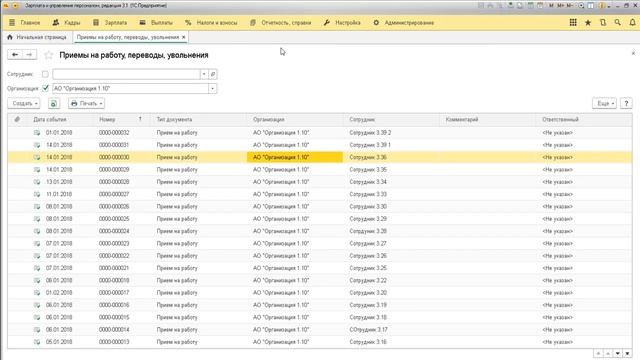The height and width of the screenshot is (360, 640).
Task: Select number cell 0000-000023
Action: [x=114, y=244]
